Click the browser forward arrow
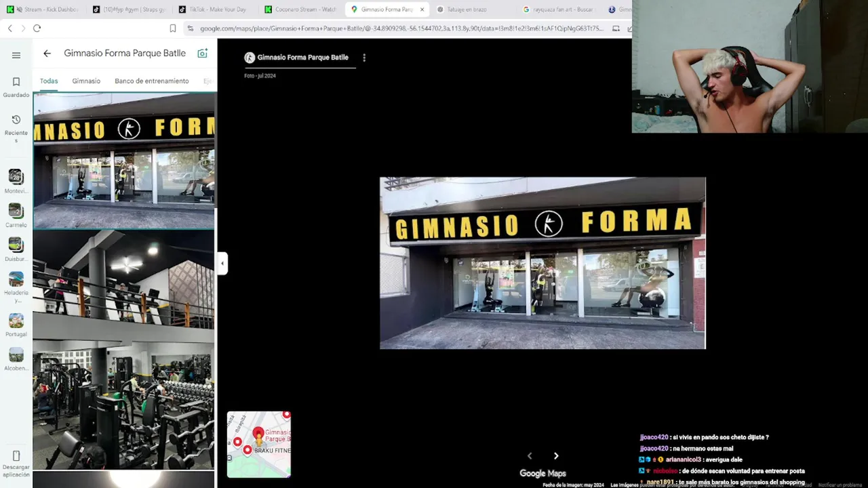This screenshot has width=868, height=488. point(23,28)
